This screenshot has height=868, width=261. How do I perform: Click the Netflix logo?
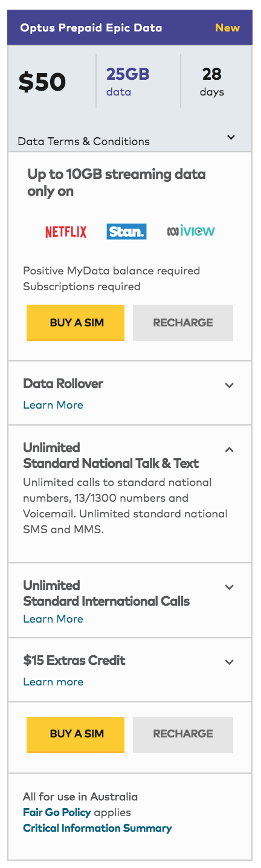(x=66, y=232)
